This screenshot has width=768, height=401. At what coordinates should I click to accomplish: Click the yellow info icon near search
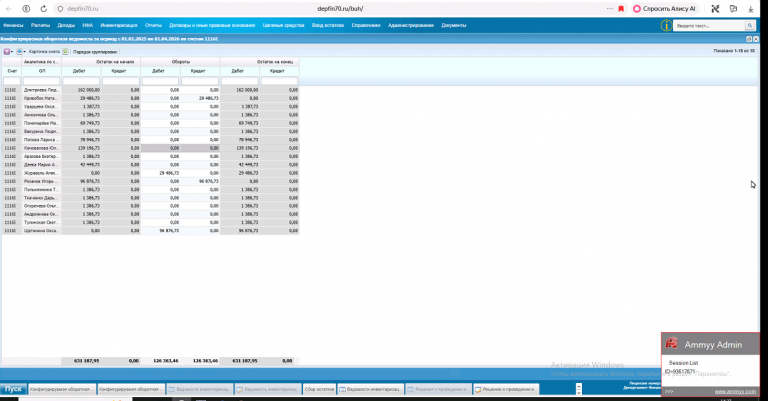point(666,25)
